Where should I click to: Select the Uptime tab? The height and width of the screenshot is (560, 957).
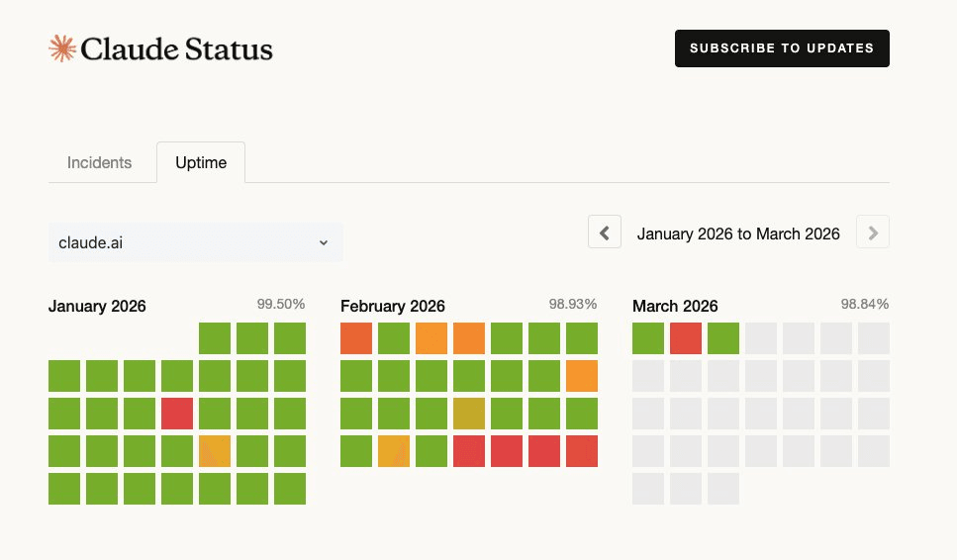click(201, 162)
